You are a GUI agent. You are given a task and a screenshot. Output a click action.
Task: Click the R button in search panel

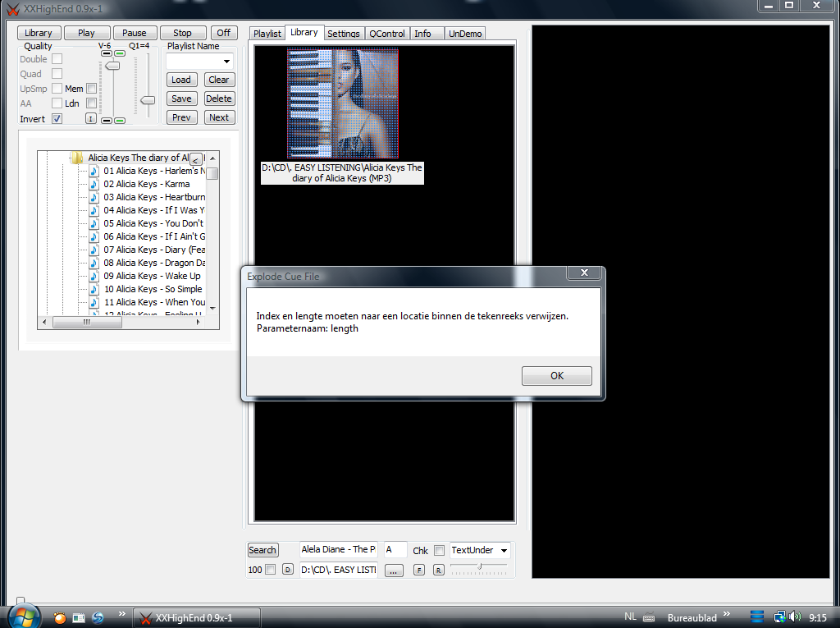438,570
